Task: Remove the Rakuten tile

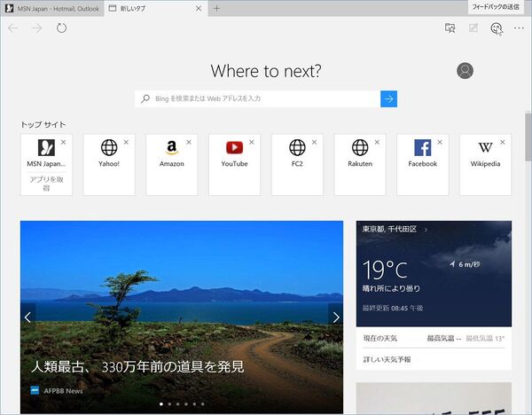Action: pyautogui.click(x=377, y=142)
